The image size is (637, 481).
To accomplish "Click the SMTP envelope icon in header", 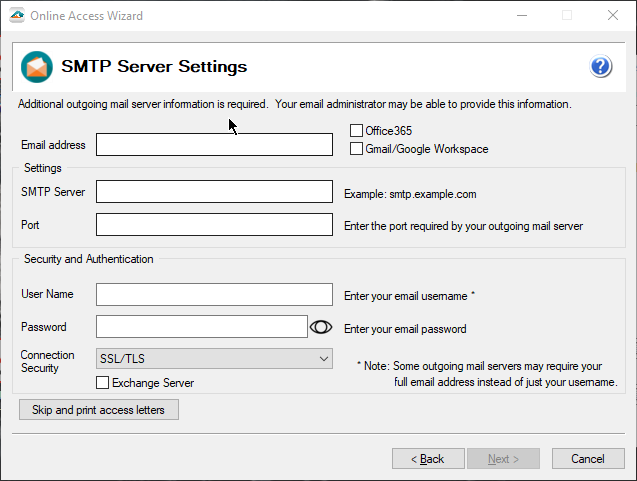I will pyautogui.click(x=37, y=67).
